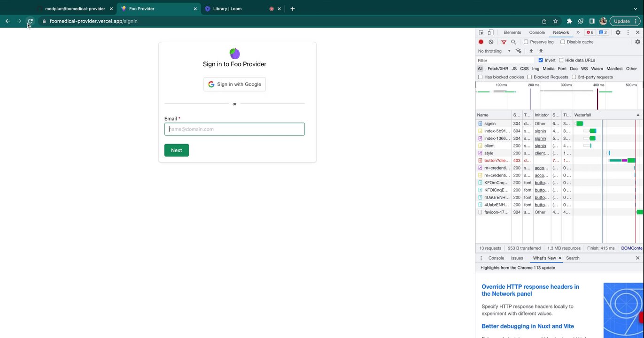
Task: Check Blocked Requests
Action: click(x=529, y=77)
